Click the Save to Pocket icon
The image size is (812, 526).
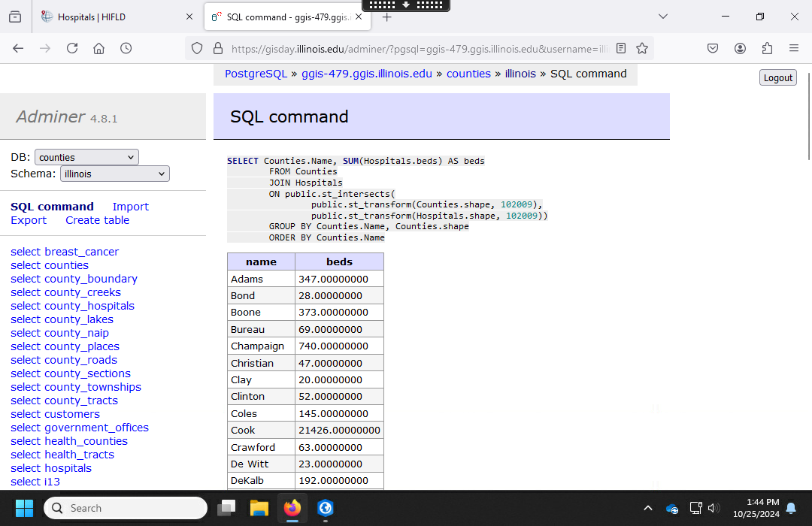tap(713, 48)
